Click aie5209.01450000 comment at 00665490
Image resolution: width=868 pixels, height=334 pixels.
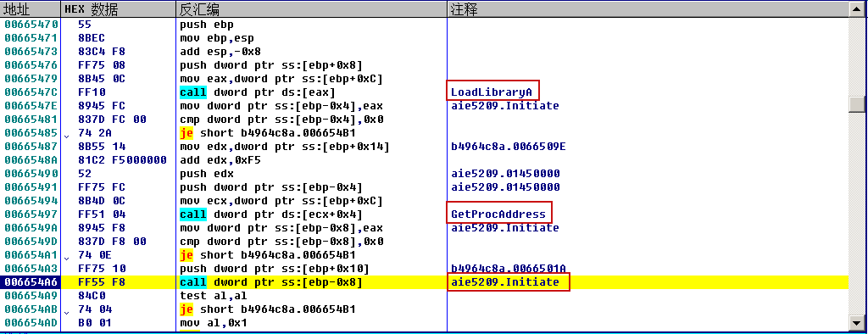(505, 174)
